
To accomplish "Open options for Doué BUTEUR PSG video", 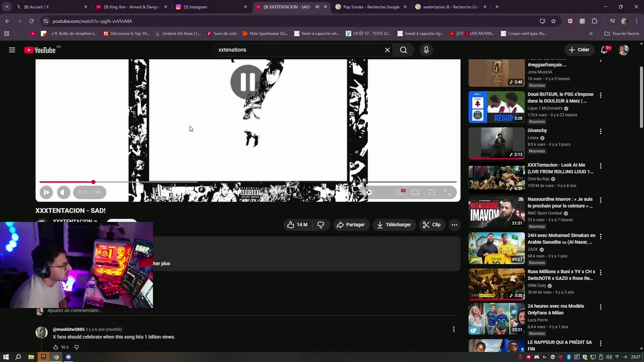I will [x=600, y=95].
